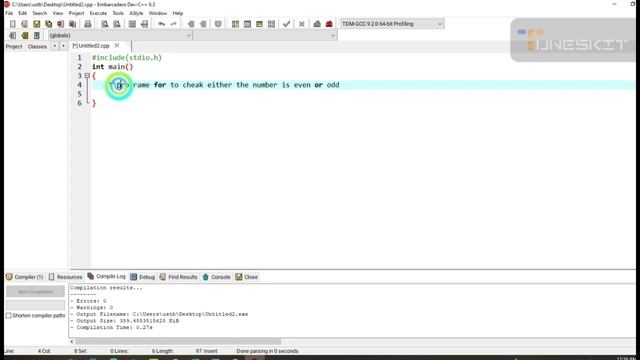Open the View menu
This screenshot has height=360, width=640.
[x=58, y=13]
